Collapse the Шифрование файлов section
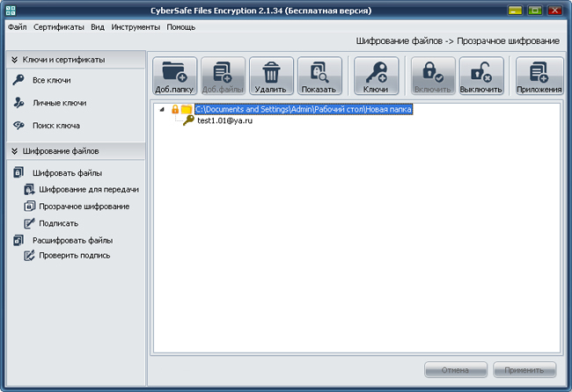The image size is (572, 392). pyautogui.click(x=15, y=151)
